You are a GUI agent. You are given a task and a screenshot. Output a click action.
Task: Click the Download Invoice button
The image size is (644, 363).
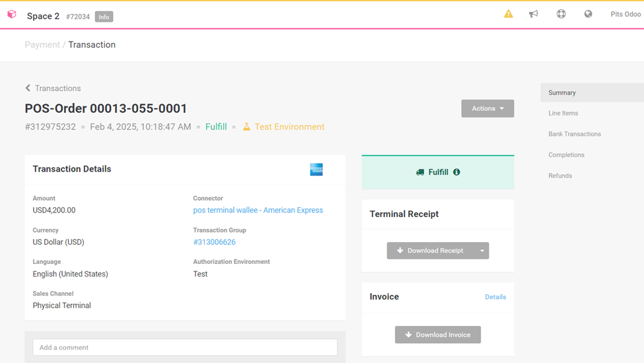click(437, 335)
